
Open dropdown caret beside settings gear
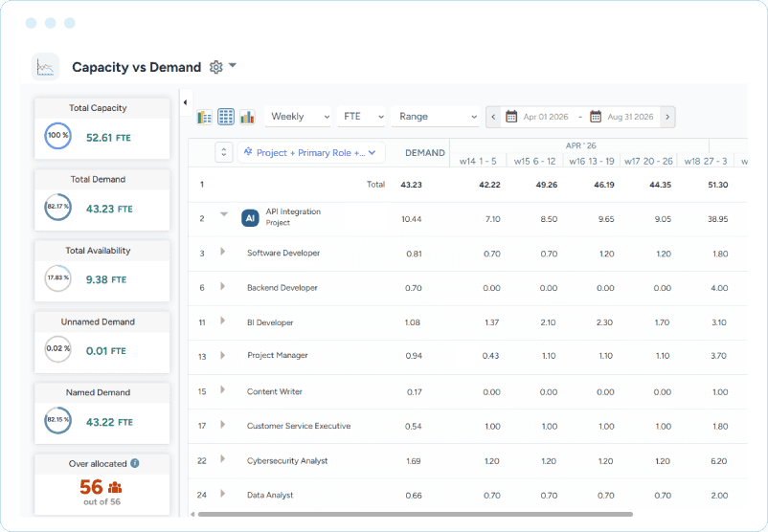233,66
